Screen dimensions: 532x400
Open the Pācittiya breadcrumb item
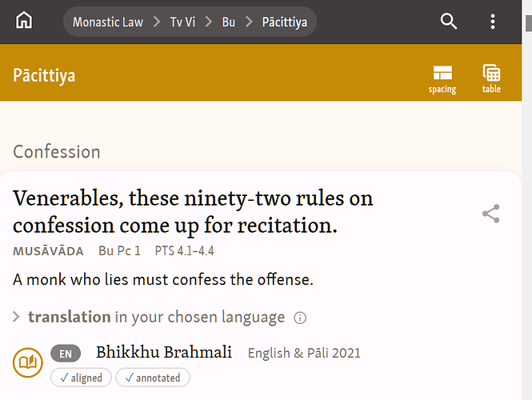[x=284, y=22]
